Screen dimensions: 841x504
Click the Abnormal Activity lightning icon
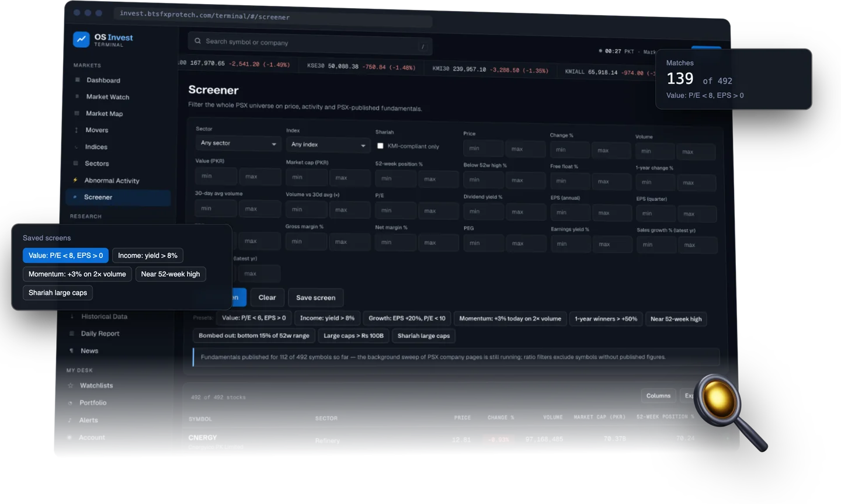click(75, 180)
